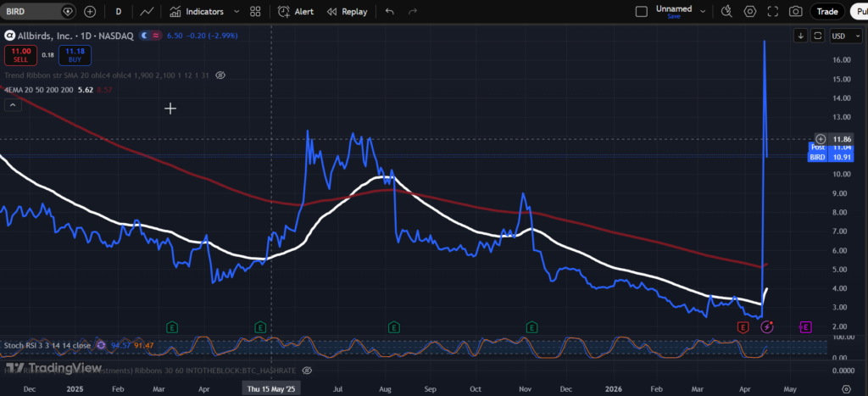Viewport: 868px width, 396px height.
Task: Add a symbol to compare with plus icon
Action: (x=90, y=12)
